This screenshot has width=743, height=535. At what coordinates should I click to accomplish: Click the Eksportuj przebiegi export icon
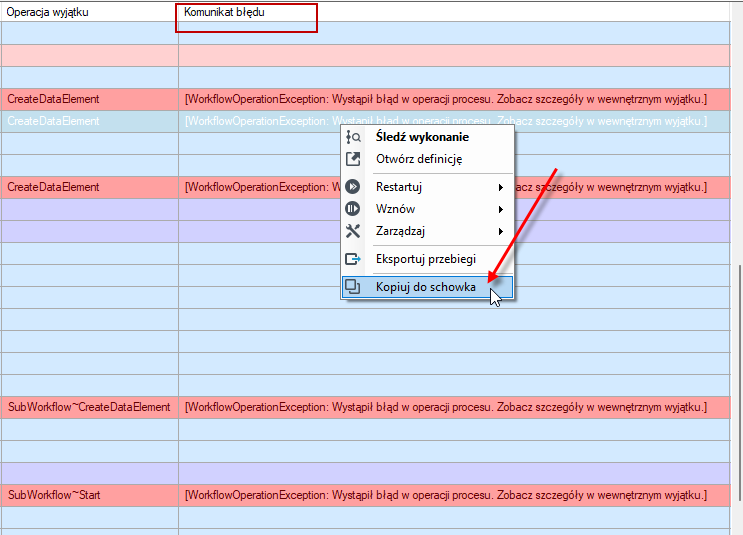tap(353, 259)
